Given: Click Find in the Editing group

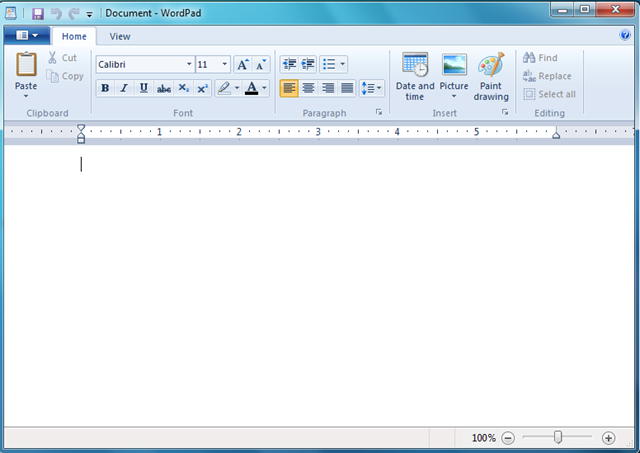Looking at the screenshot, I should point(540,58).
